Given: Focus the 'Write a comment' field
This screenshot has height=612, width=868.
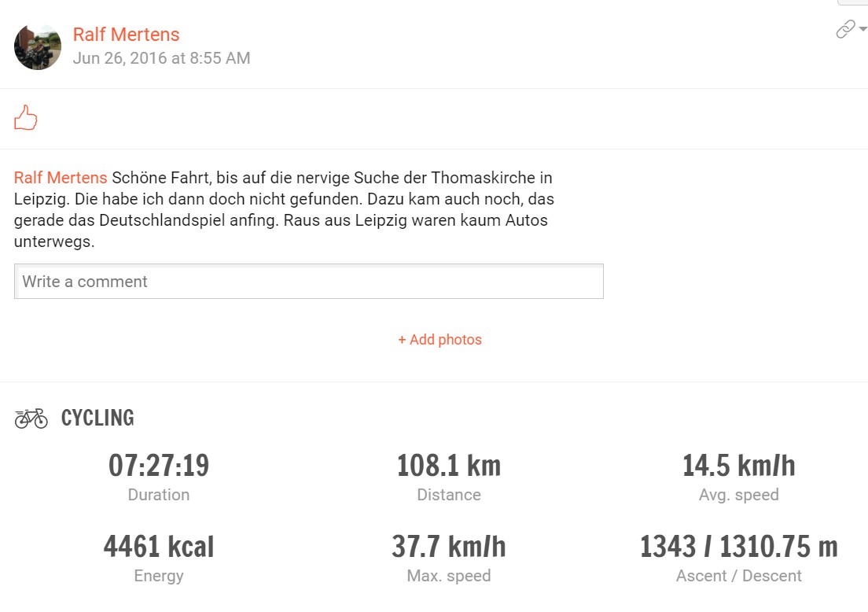Looking at the screenshot, I should tap(308, 282).
